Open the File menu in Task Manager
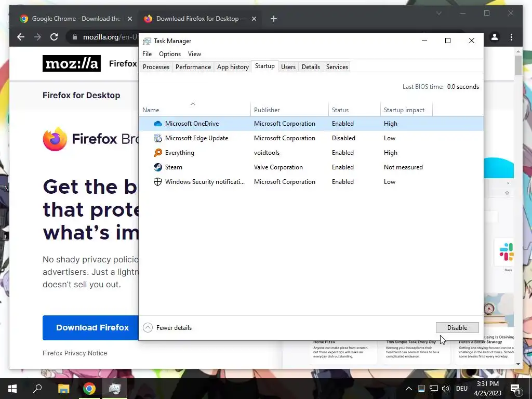The image size is (532, 399). click(x=147, y=54)
